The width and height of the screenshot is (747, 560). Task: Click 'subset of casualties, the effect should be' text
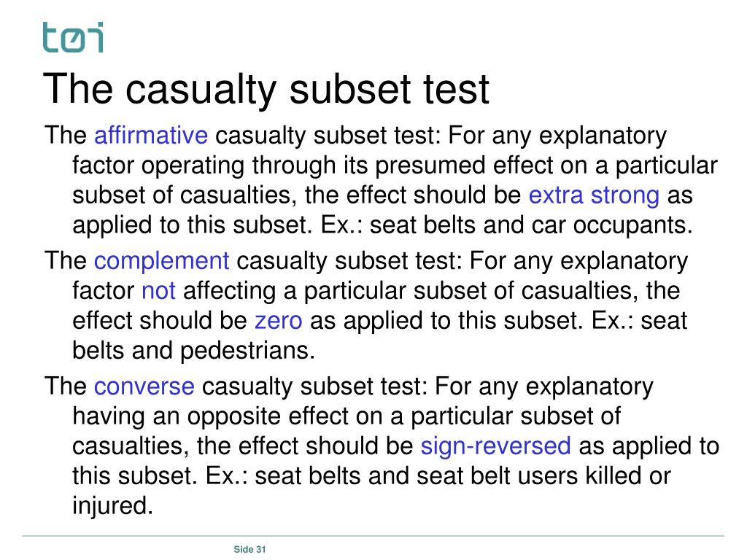pos(296,195)
